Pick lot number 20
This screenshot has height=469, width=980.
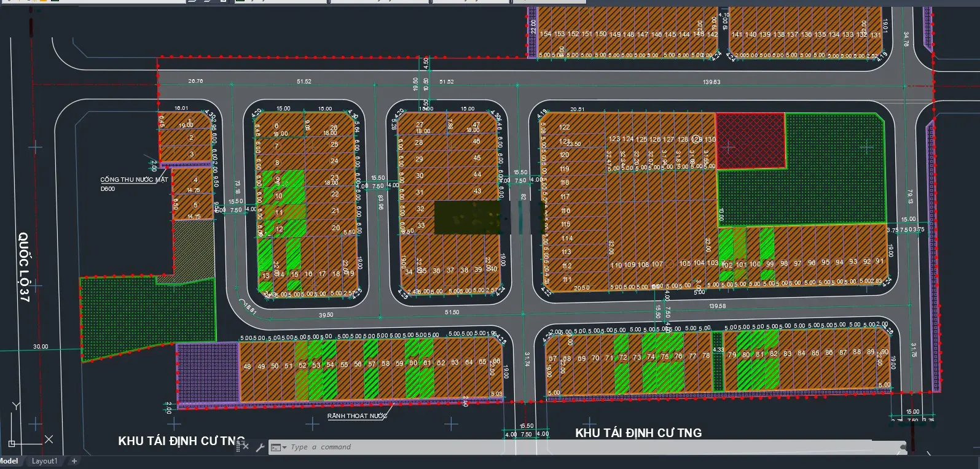335,228
